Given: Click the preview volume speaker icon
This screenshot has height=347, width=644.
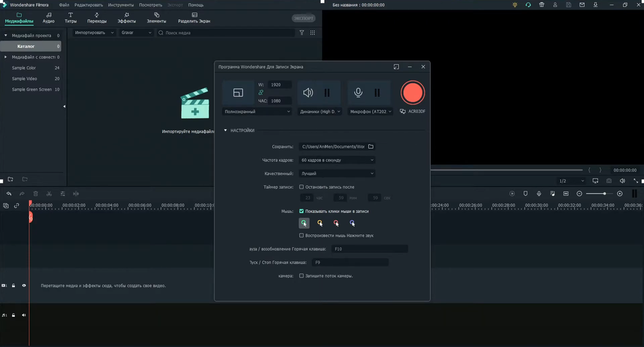Looking at the screenshot, I should [x=623, y=181].
